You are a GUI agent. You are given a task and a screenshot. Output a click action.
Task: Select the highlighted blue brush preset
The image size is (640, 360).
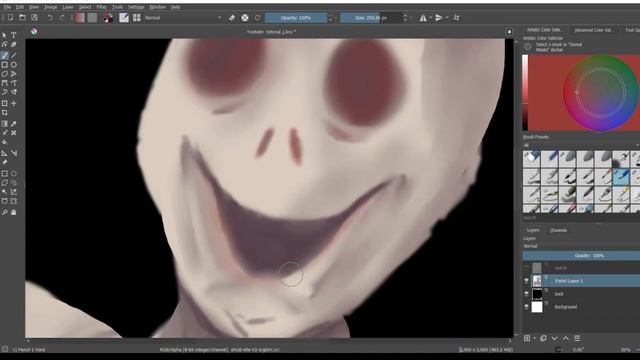(x=621, y=177)
